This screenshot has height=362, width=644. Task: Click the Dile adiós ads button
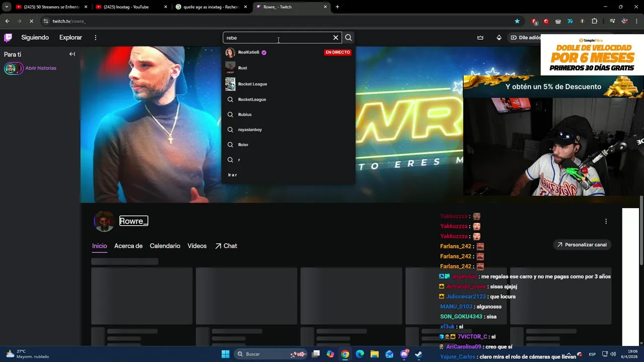click(525, 38)
